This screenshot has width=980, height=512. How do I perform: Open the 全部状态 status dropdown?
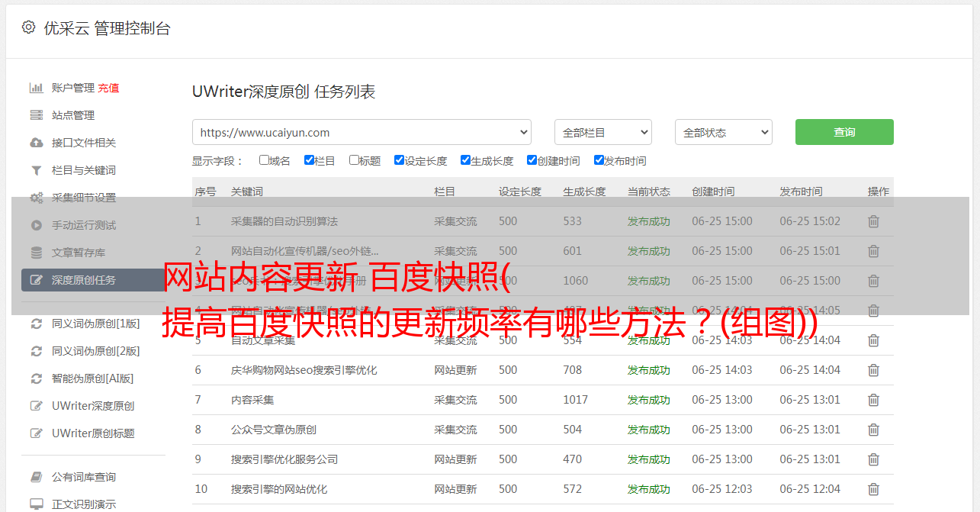click(x=723, y=132)
